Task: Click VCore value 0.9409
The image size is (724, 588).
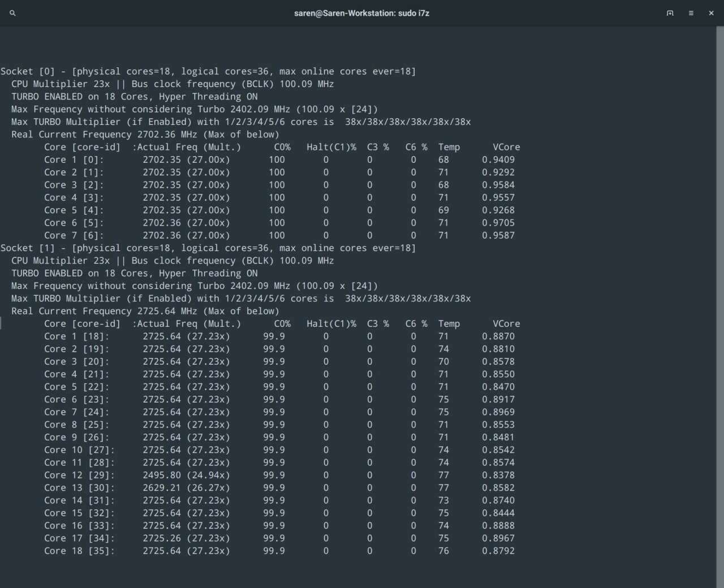Action: (x=498, y=159)
